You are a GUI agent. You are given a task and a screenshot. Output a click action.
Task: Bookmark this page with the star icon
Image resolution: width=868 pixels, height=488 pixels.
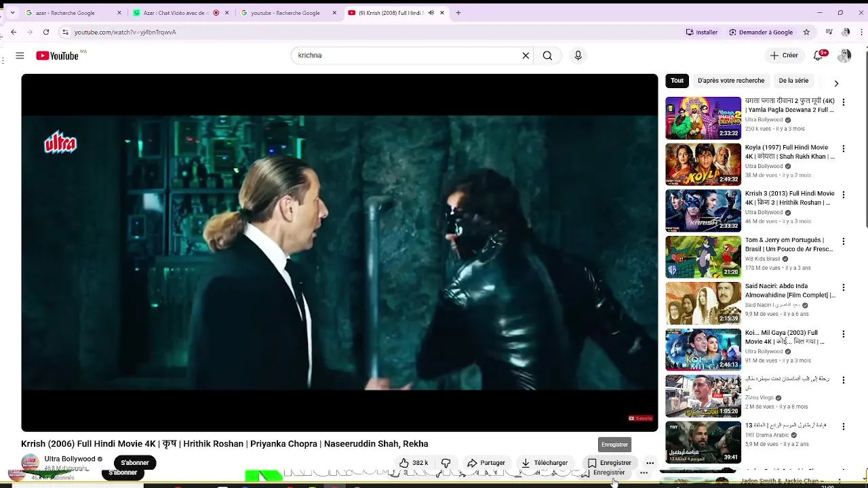tap(806, 32)
